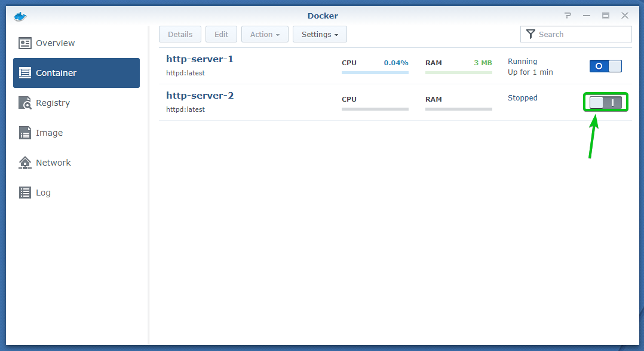Click the http-server-1 RAM usage bar
The width and height of the screenshot is (644, 351).
tap(459, 73)
